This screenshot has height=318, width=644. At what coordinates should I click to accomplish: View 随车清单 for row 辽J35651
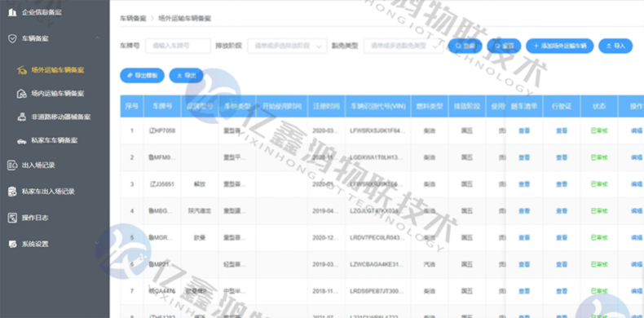click(x=524, y=184)
